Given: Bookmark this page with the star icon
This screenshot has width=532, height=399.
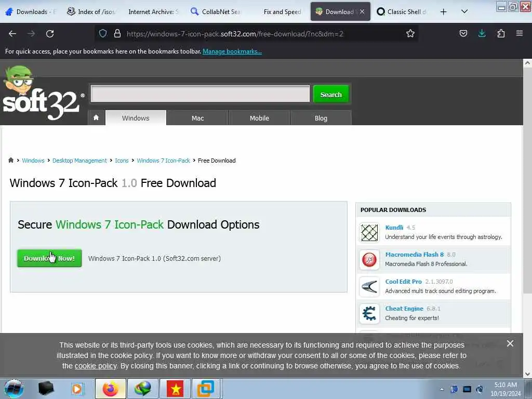Looking at the screenshot, I should 410,34.
